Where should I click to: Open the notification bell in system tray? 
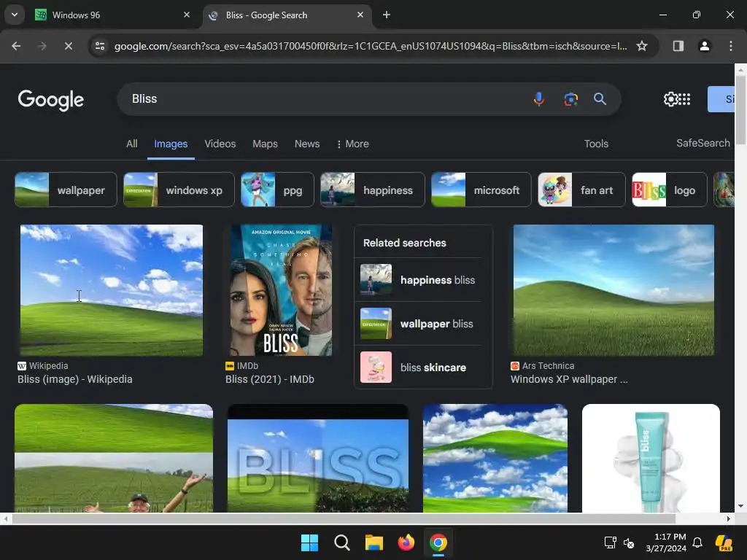click(x=697, y=542)
